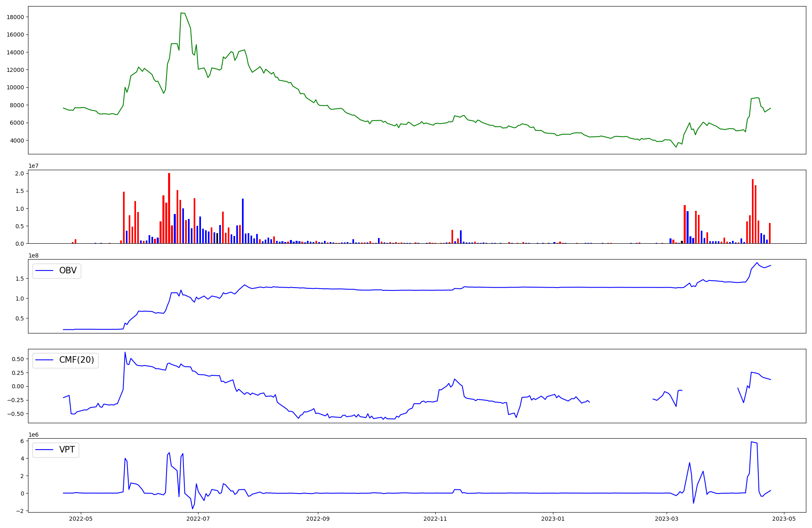Click the blue line sample in the OBV legend

[45, 270]
